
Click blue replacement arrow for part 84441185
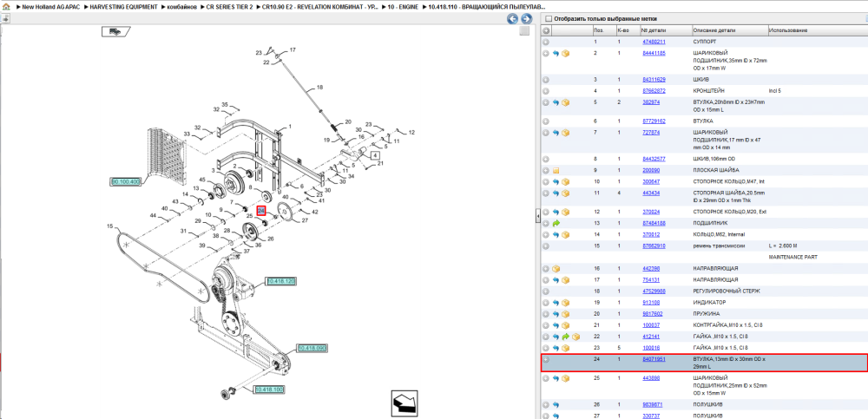tap(556, 54)
